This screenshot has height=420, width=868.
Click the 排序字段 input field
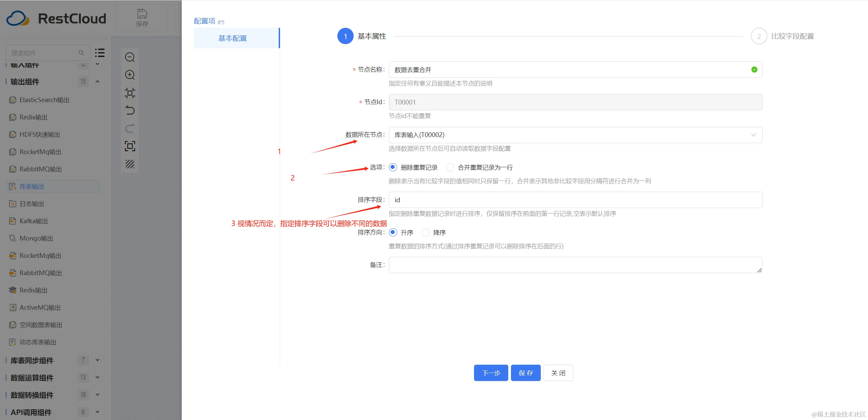point(575,200)
